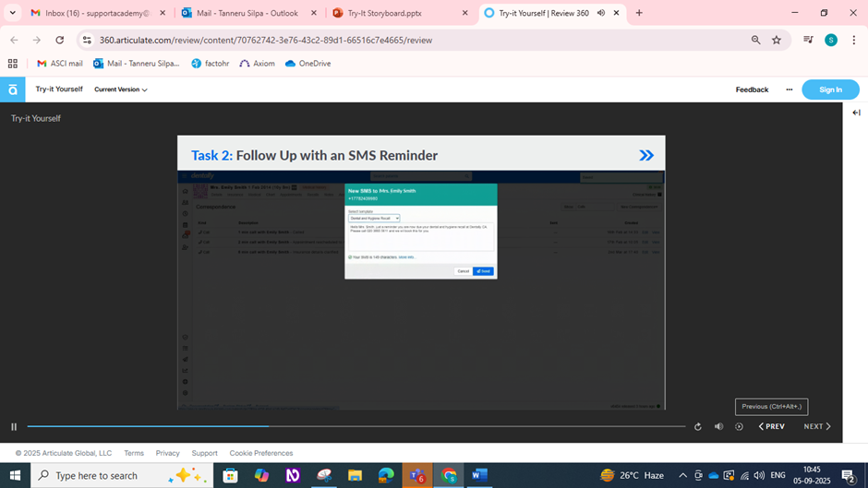
Task: Open the Current Version dropdown
Action: (x=121, y=89)
